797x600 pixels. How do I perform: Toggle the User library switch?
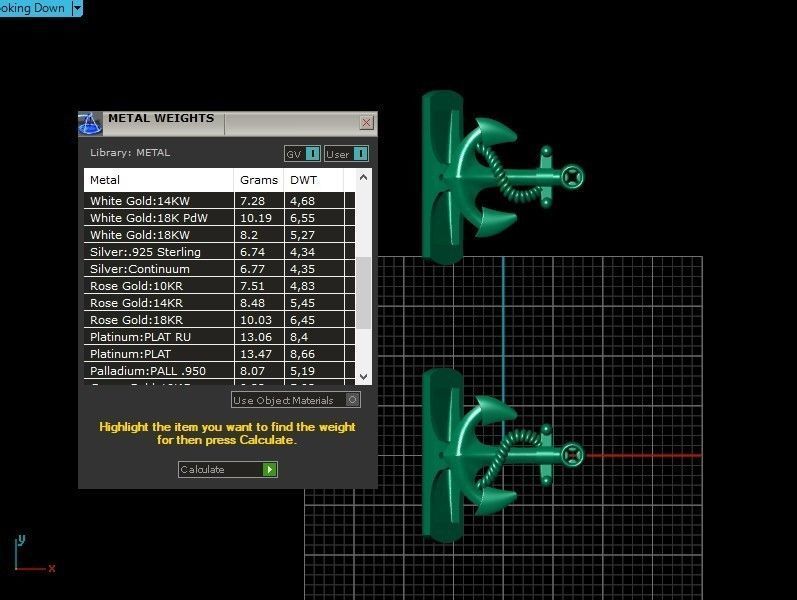click(x=346, y=154)
